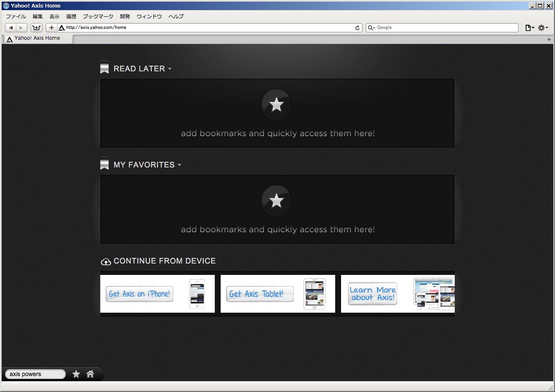Focus the address bar URL field
Viewport: 555px width, 392px height.
point(210,28)
